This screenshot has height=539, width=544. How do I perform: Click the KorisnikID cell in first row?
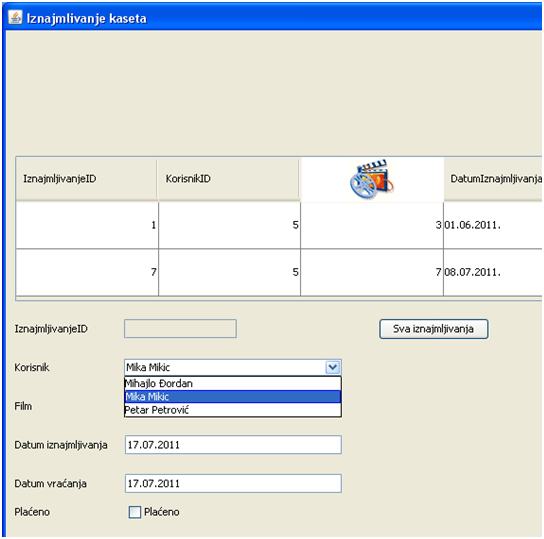(x=229, y=225)
